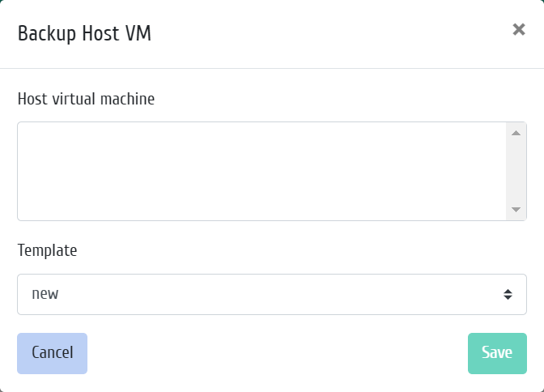Image resolution: width=544 pixels, height=392 pixels.
Task: Click the upward triangle on the host list scrollbar
Action: [x=516, y=133]
